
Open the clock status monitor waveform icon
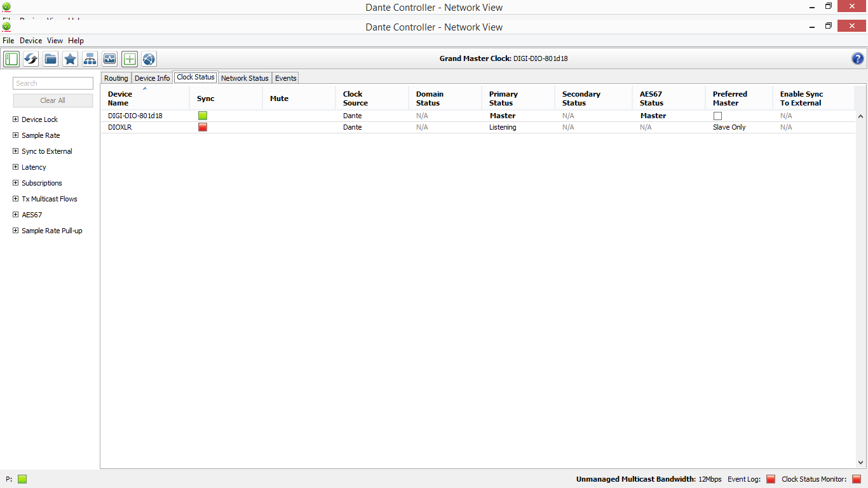click(x=110, y=59)
